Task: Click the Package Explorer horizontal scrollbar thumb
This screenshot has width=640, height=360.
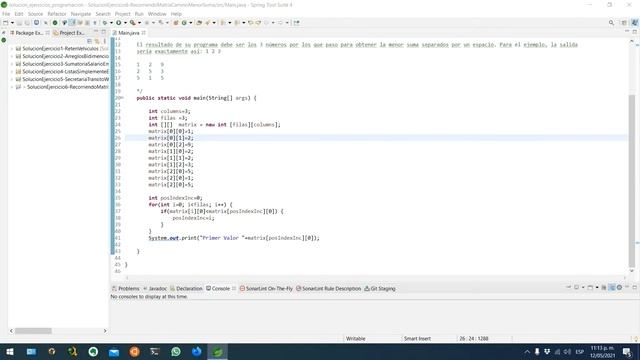Action: pos(33,331)
